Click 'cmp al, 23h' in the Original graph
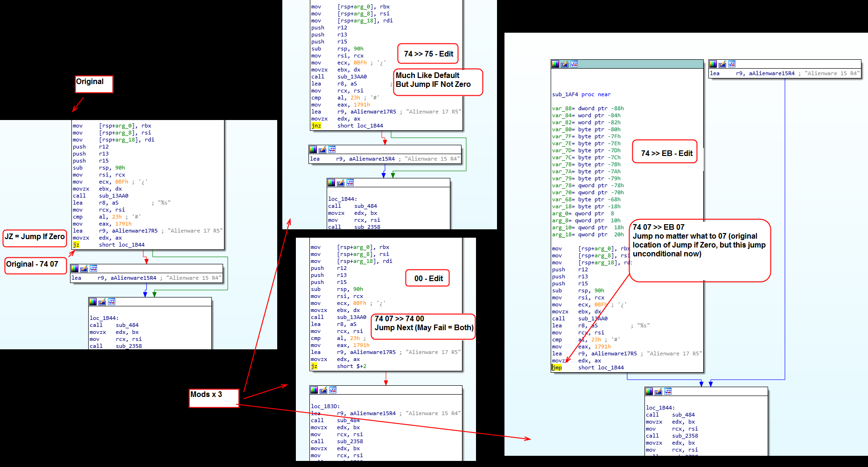The image size is (868, 467). [97, 217]
